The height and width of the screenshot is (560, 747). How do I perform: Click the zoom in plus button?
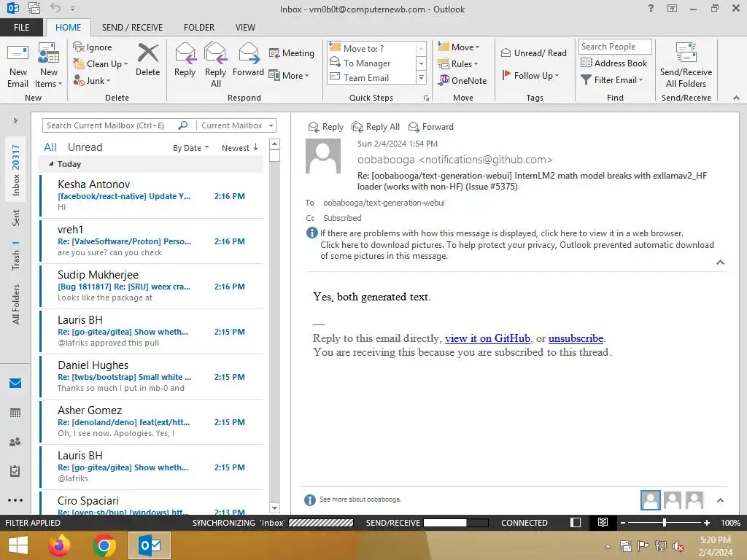(707, 522)
